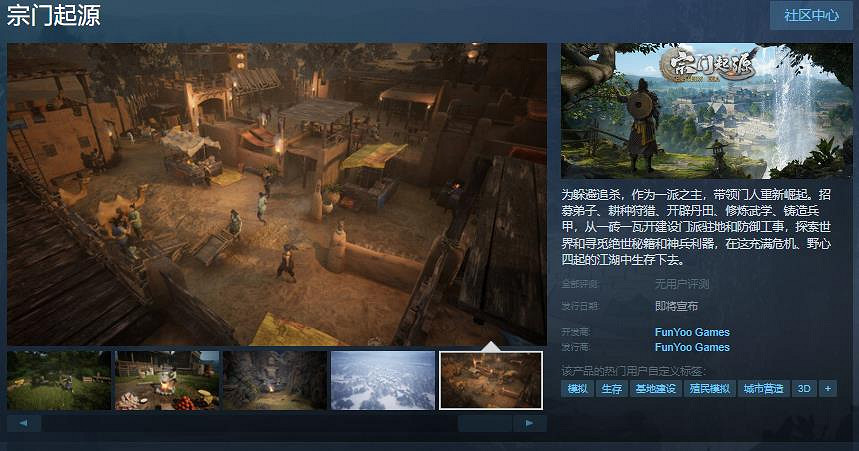This screenshot has width=859, height=451.
Task: Click the large desert market screenshot
Action: pyautogui.click(x=277, y=194)
